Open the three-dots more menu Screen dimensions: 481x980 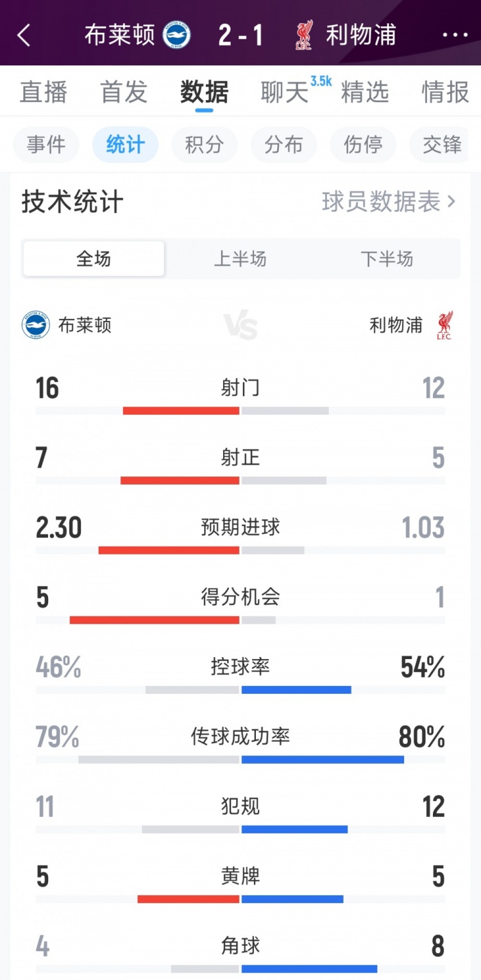point(455,35)
